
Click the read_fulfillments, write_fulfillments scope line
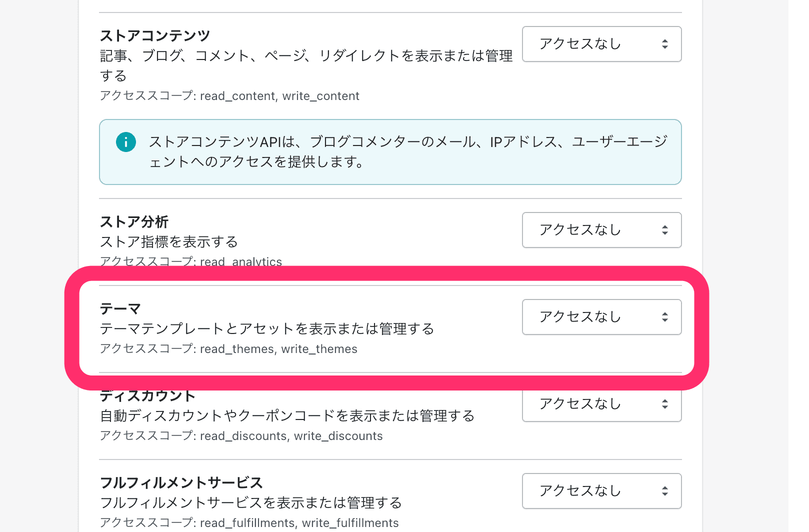click(x=249, y=523)
